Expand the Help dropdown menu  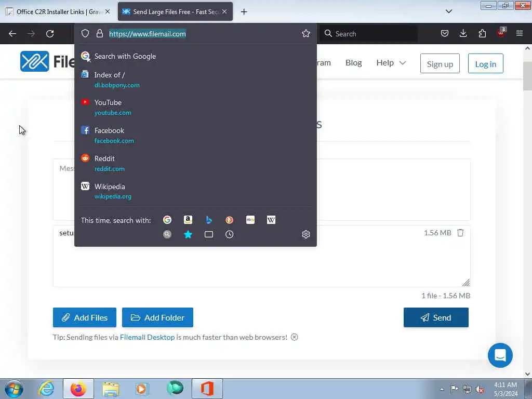[x=391, y=63]
